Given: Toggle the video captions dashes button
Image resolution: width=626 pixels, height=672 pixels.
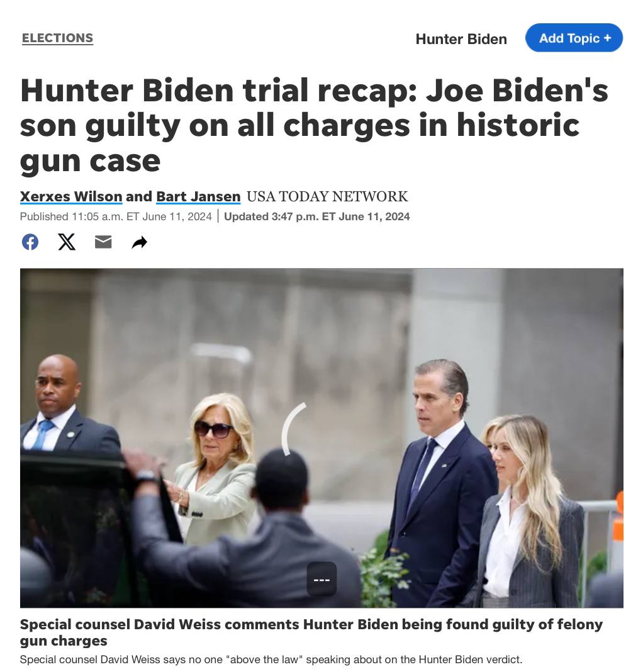Looking at the screenshot, I should click(x=321, y=580).
